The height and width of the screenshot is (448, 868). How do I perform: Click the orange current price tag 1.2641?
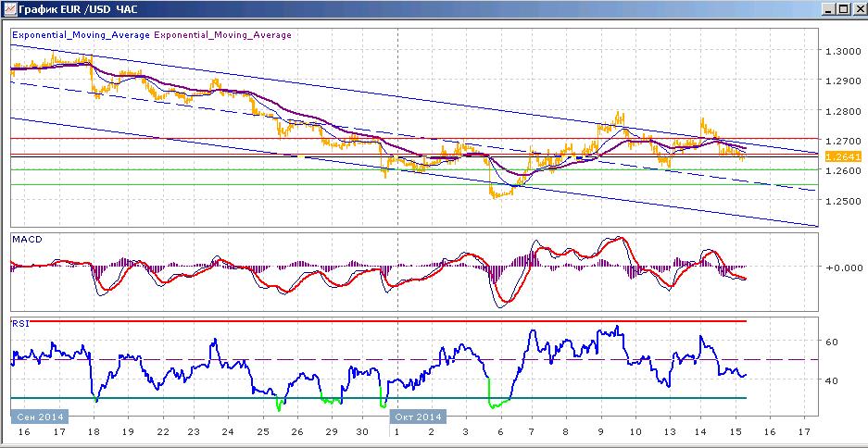pos(843,156)
